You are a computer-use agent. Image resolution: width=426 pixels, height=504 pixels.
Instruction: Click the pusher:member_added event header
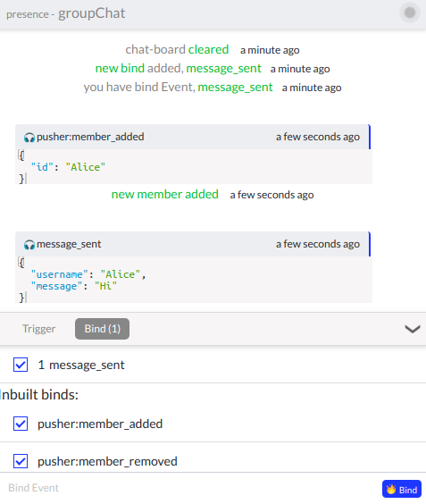[193, 137]
